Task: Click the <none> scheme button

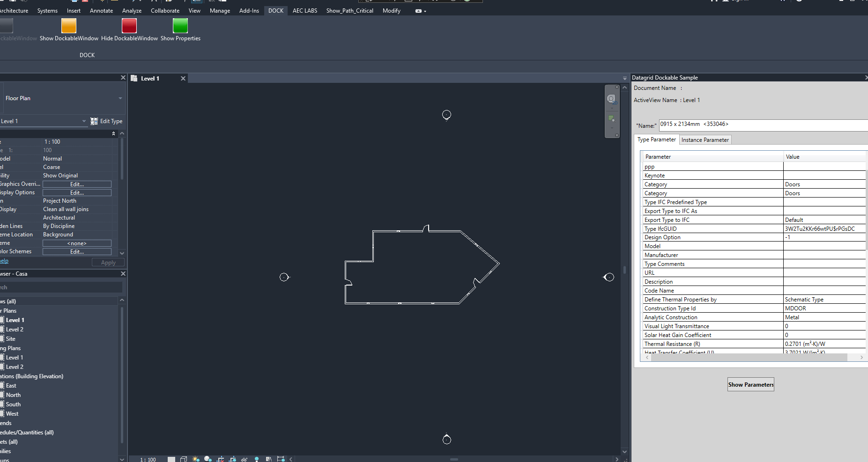Action: [77, 243]
